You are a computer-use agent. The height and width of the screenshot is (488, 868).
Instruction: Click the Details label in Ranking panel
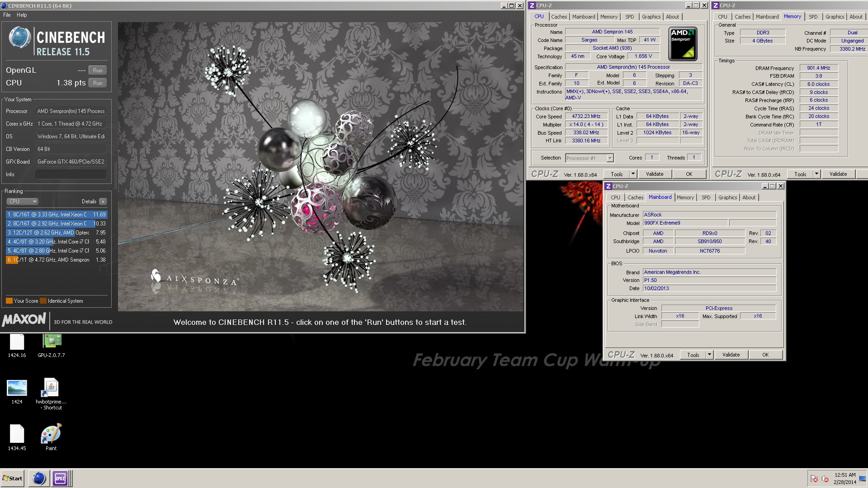click(89, 202)
